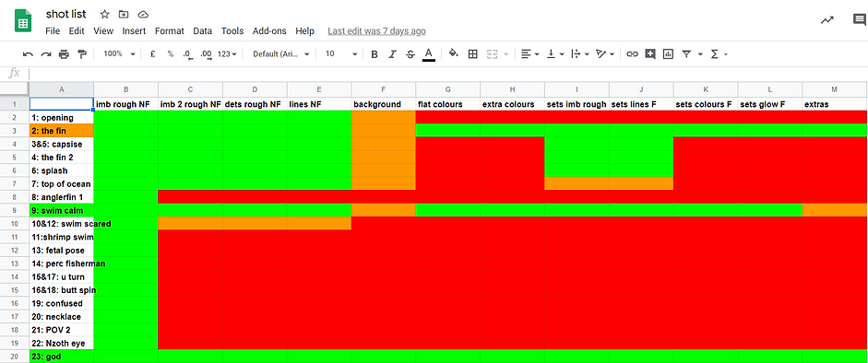Select cell '8: anglerfin 1'
The width and height of the screenshot is (868, 363).
click(x=62, y=197)
